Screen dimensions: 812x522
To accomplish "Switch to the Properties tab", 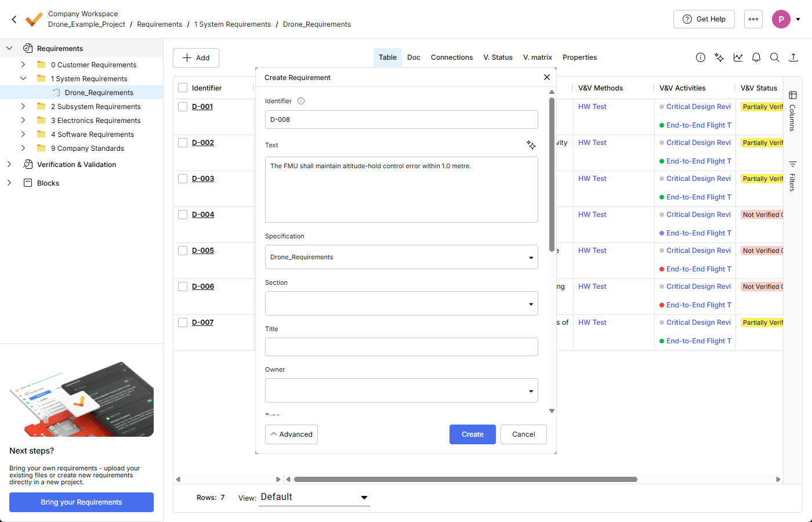I will [x=579, y=57].
